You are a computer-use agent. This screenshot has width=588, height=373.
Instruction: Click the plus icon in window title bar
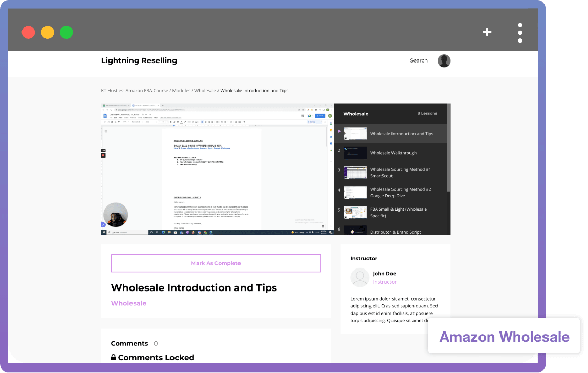[487, 32]
